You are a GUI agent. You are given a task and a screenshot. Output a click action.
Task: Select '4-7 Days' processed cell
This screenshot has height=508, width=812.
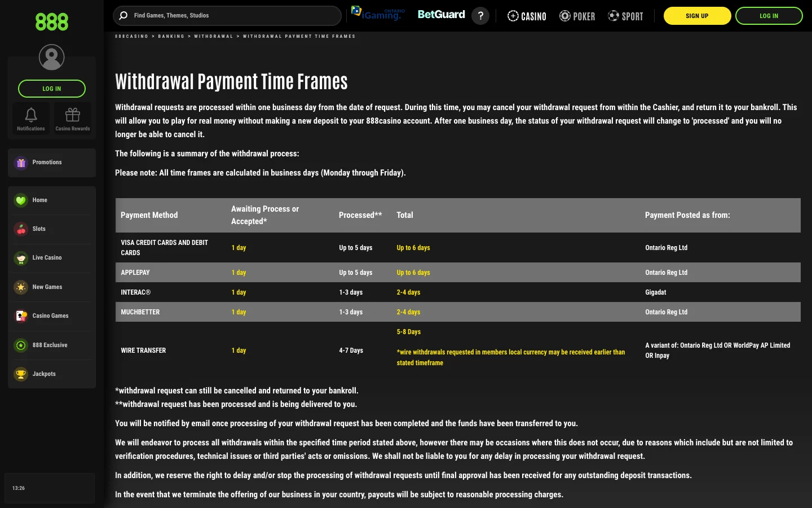click(351, 351)
